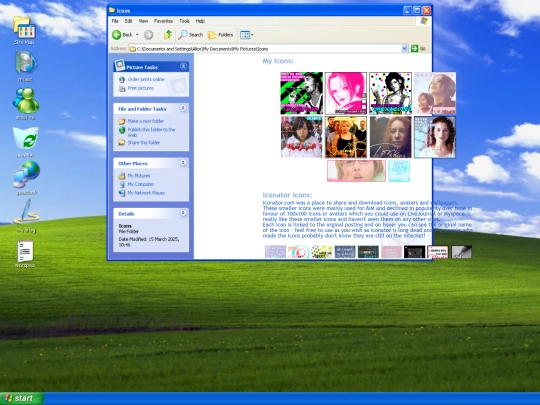Collapse the File and Folder Tasks panel
Image resolution: width=540 pixels, height=405 pixels.
[183, 108]
